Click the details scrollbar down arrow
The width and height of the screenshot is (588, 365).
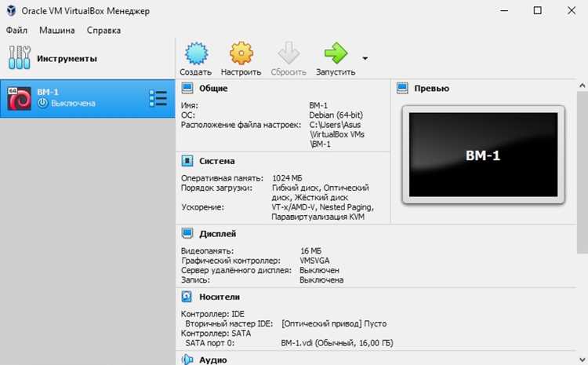point(582,360)
